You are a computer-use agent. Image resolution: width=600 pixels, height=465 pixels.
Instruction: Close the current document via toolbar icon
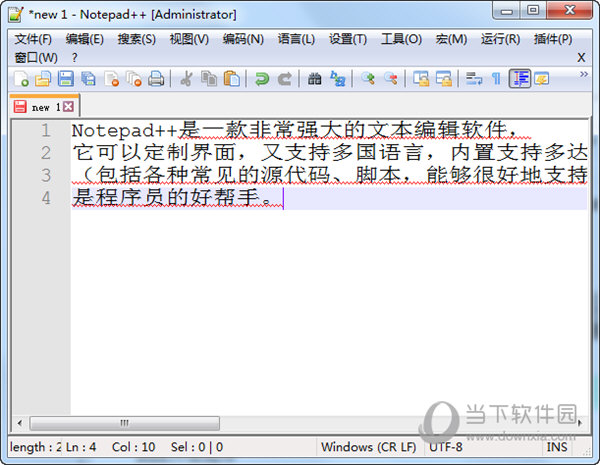tap(111, 79)
